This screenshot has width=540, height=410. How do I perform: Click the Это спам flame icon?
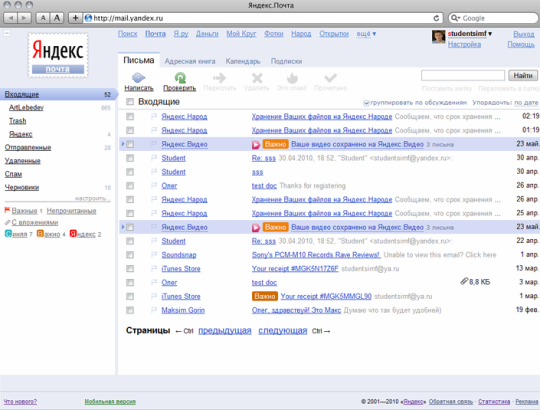tap(292, 78)
